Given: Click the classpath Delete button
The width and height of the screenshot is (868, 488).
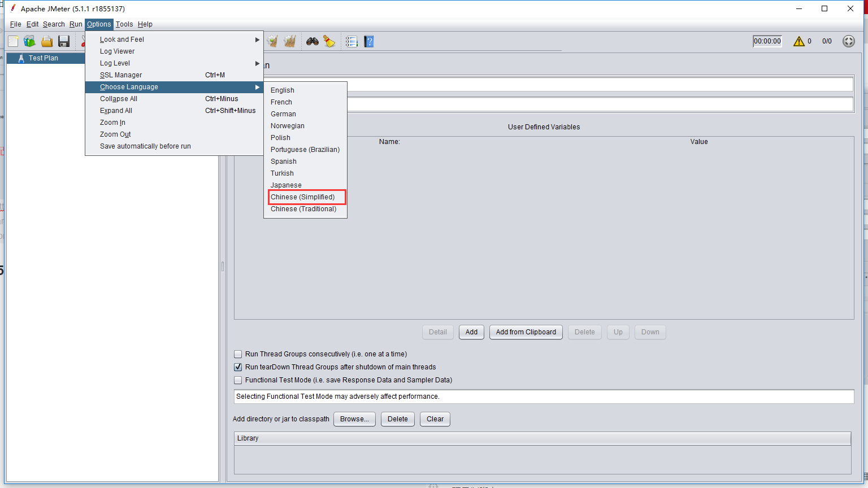Looking at the screenshot, I should pyautogui.click(x=398, y=419).
